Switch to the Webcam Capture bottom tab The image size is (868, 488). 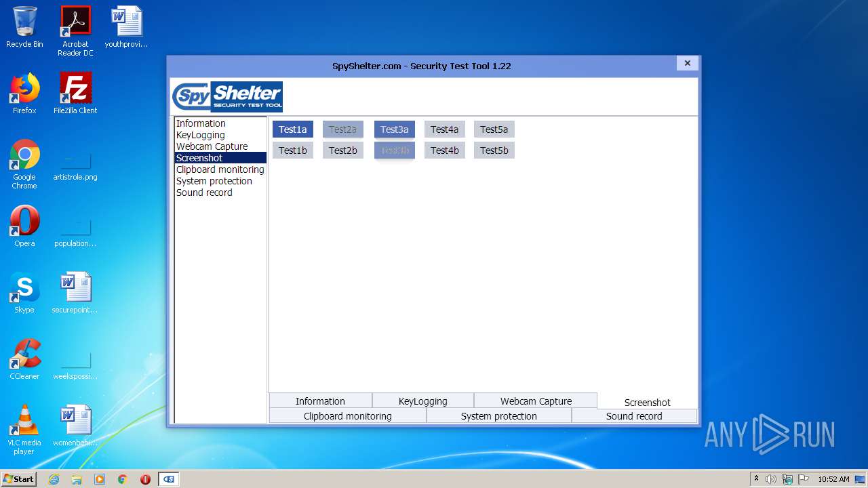click(536, 401)
